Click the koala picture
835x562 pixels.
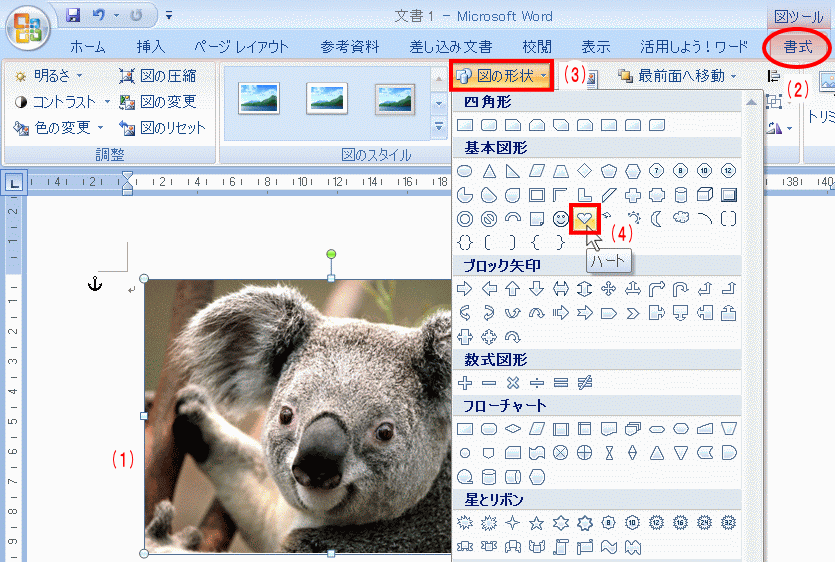pos(298,416)
